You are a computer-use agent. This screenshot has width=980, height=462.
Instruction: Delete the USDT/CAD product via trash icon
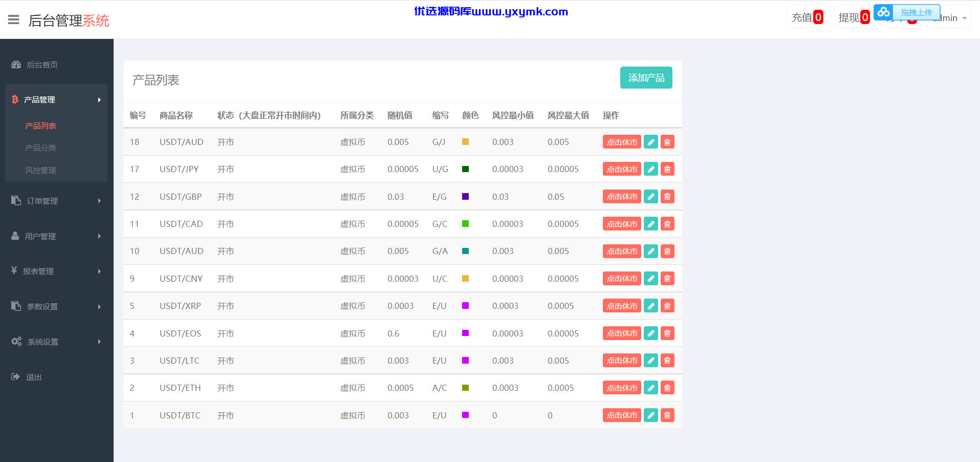click(x=667, y=224)
